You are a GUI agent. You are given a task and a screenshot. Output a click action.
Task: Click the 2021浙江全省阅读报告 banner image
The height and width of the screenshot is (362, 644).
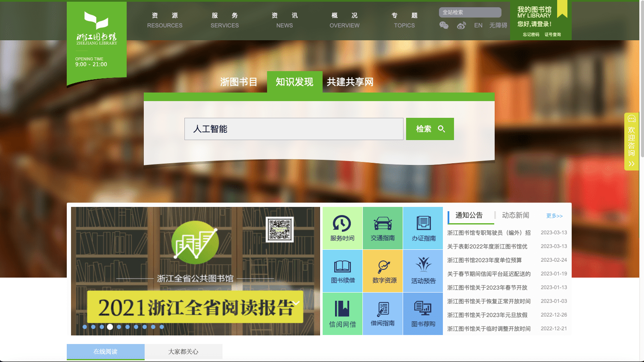point(195,271)
